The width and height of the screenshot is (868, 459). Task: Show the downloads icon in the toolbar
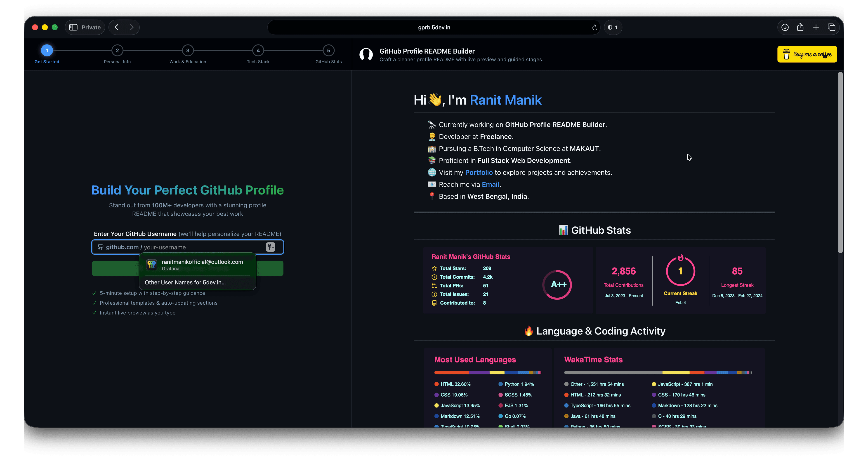pyautogui.click(x=785, y=27)
